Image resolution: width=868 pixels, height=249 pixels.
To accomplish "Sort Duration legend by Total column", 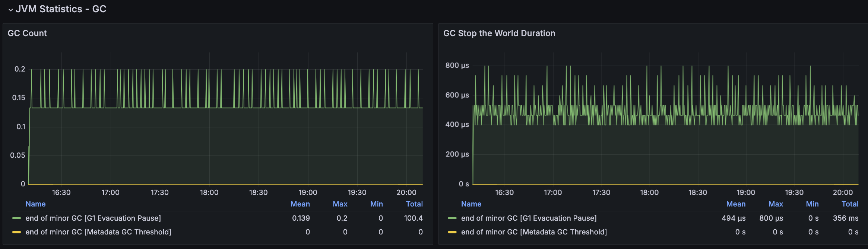I will [x=850, y=204].
